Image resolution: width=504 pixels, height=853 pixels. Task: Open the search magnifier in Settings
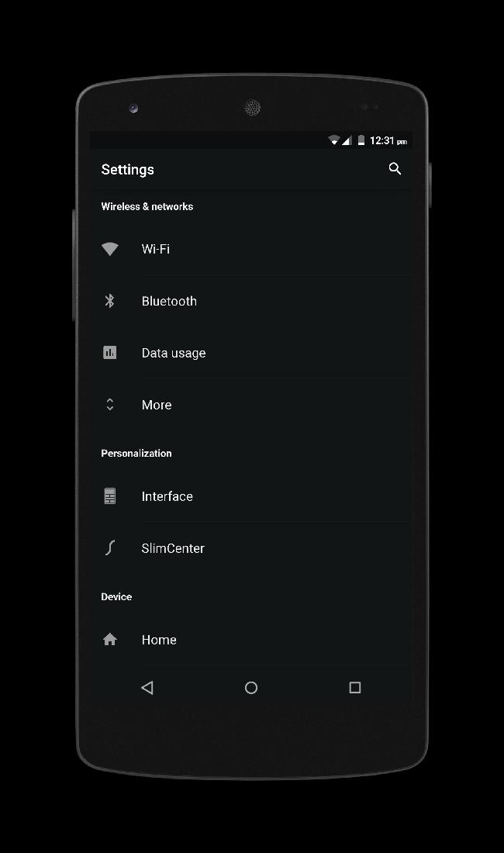coord(395,168)
